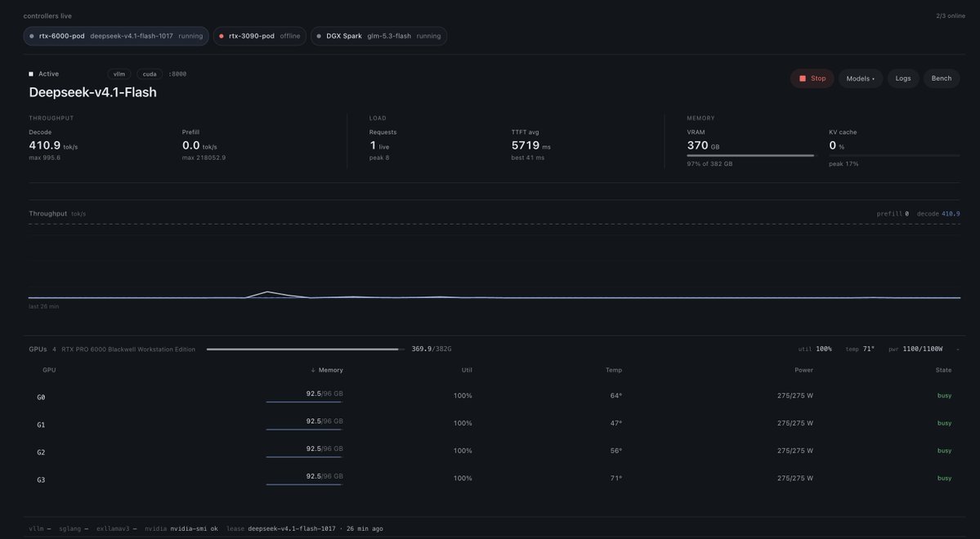The width and height of the screenshot is (980, 539).
Task: Click the Decode 410.9 tok/s value
Action: [x=53, y=145]
